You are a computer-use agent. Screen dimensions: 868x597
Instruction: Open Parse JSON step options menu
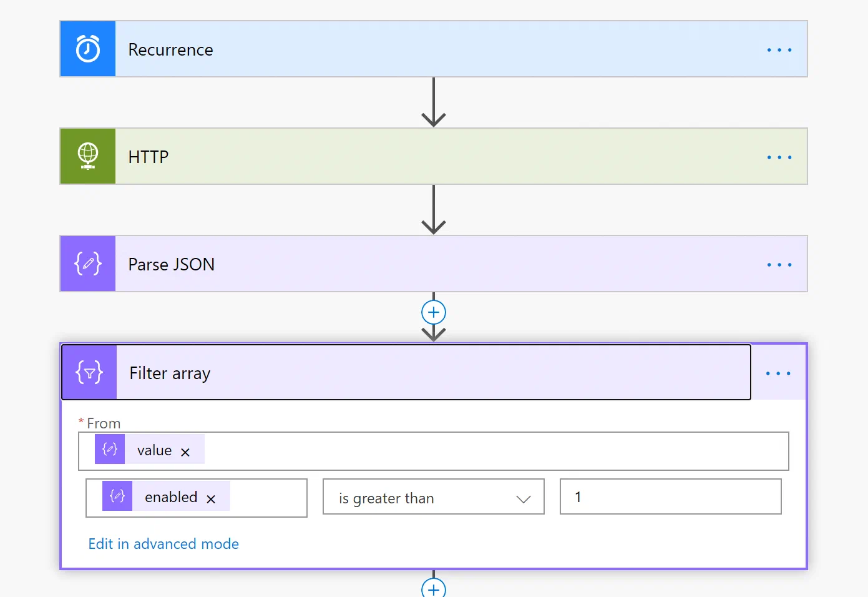(779, 264)
